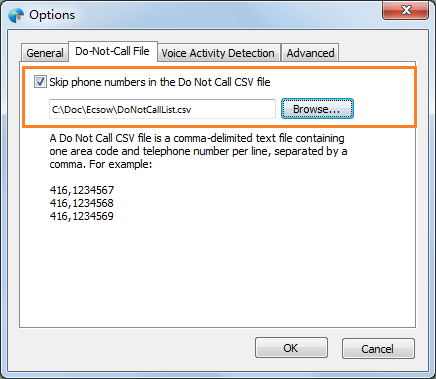Viewport: 436px width, 379px height.
Task: Click the 'Options' title text
Action: point(52,15)
